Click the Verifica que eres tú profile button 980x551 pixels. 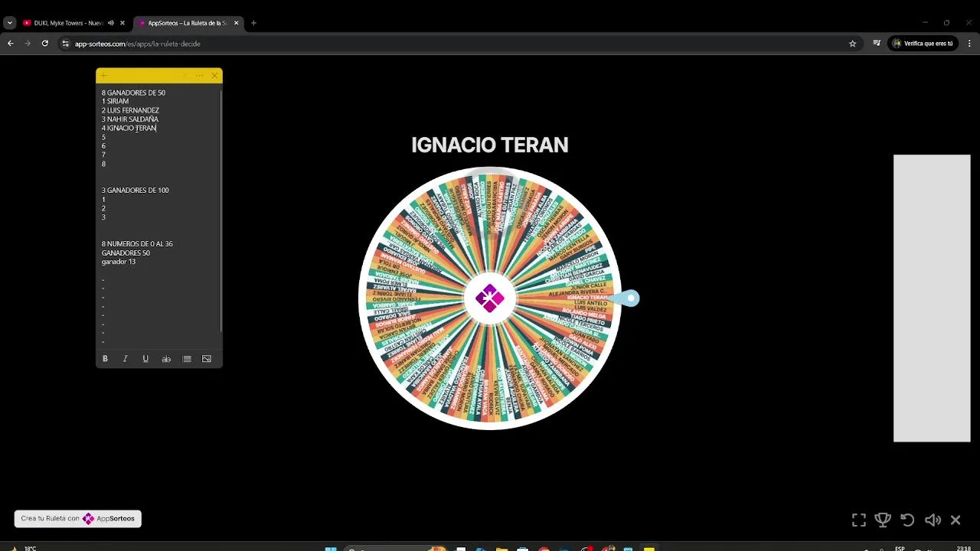[x=923, y=44]
